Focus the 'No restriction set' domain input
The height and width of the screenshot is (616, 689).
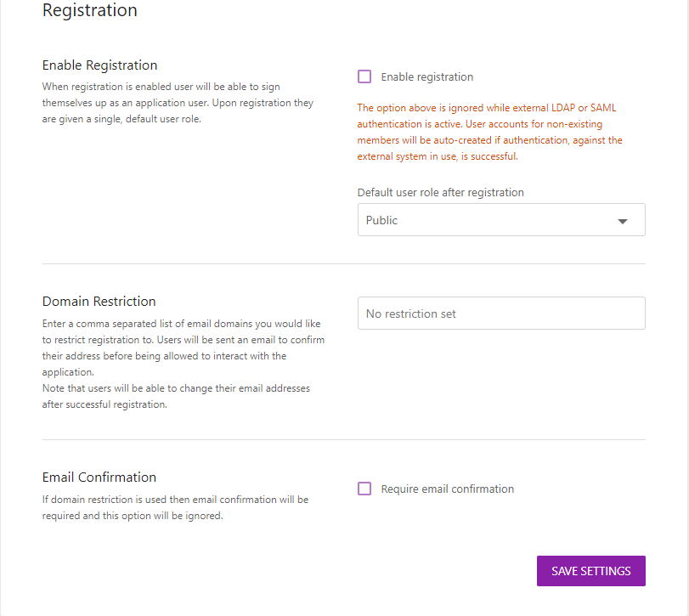click(501, 314)
